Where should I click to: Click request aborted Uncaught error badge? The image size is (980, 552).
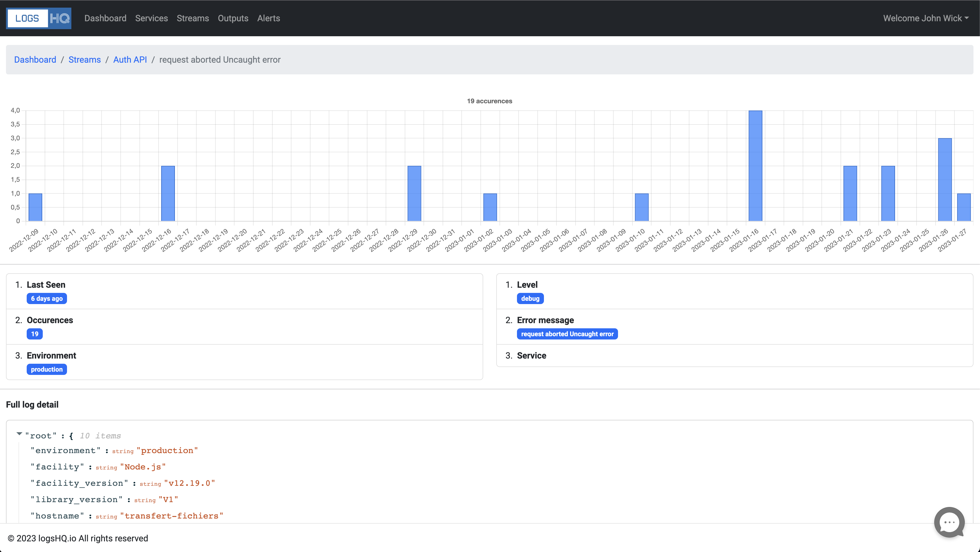click(x=567, y=334)
